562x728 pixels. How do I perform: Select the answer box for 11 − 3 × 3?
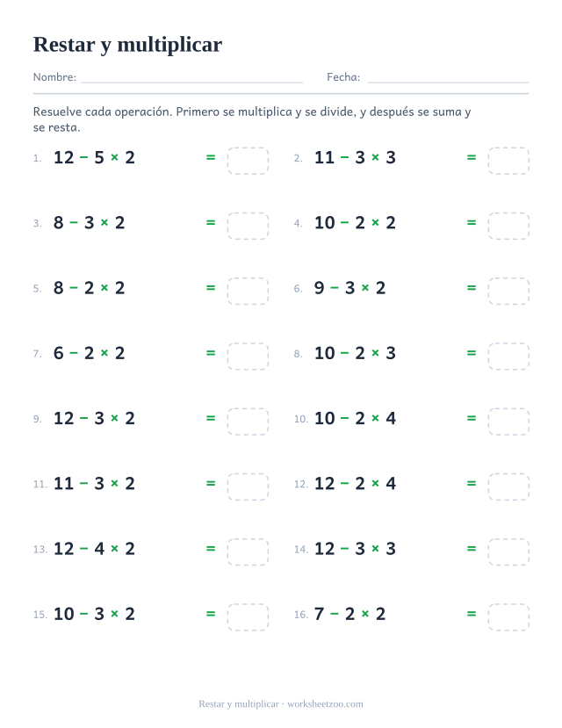point(508,161)
